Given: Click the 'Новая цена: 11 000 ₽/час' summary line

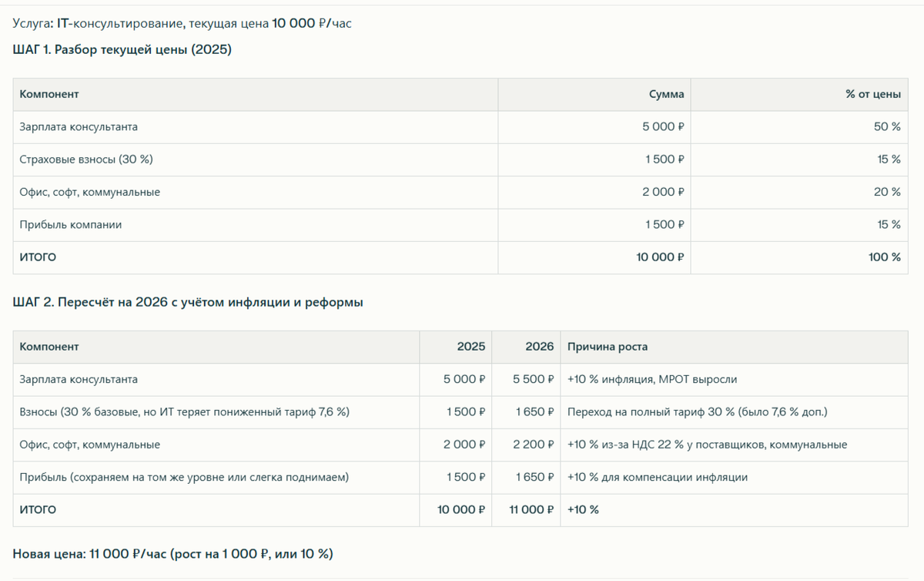Looking at the screenshot, I should (173, 554).
